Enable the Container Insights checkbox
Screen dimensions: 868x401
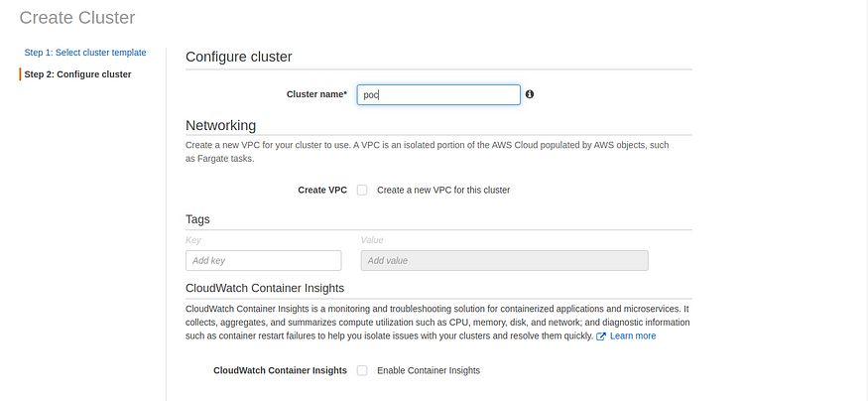pyautogui.click(x=362, y=370)
